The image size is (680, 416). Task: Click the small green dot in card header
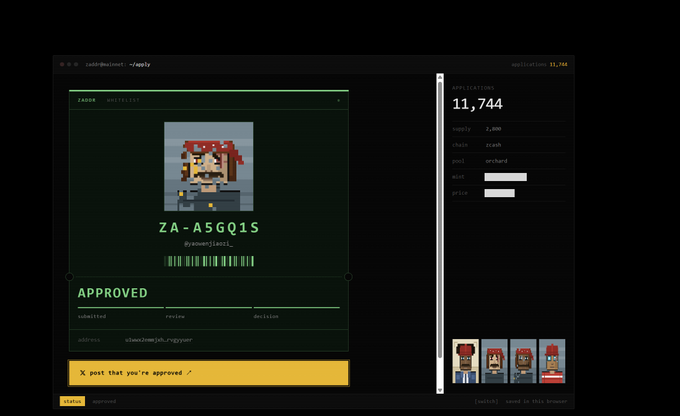(339, 100)
